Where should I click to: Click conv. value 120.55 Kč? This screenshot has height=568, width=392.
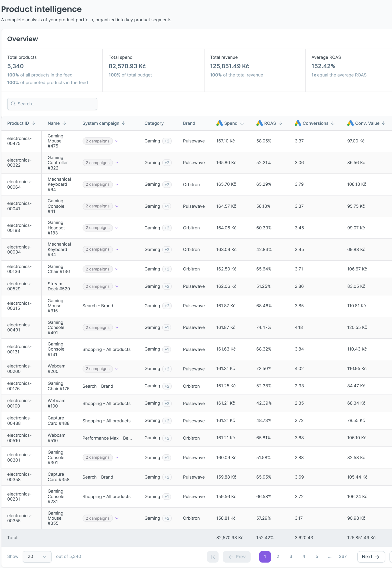pos(357,327)
